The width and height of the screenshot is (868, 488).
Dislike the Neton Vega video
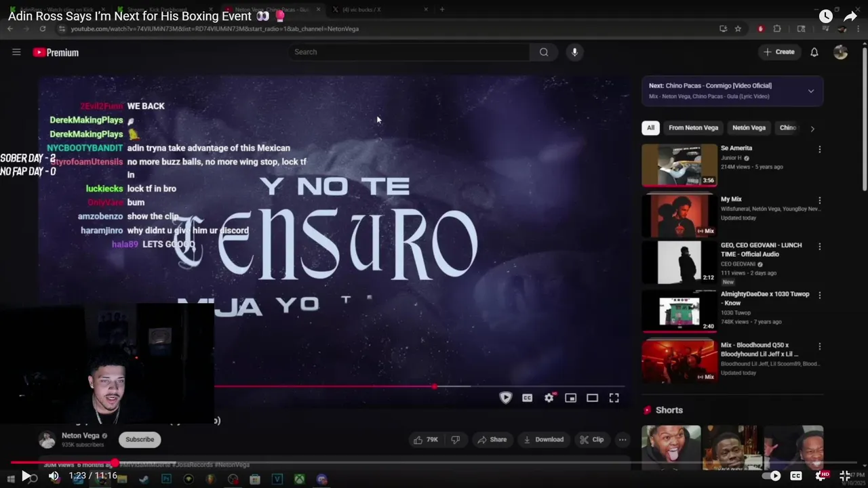456,439
